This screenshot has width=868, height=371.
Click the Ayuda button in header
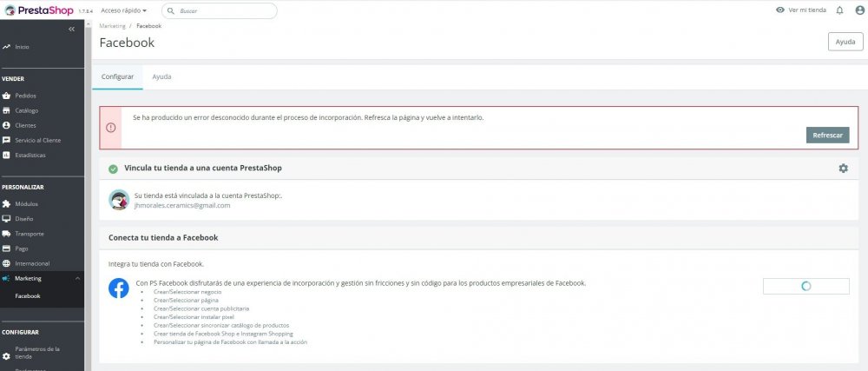[845, 42]
